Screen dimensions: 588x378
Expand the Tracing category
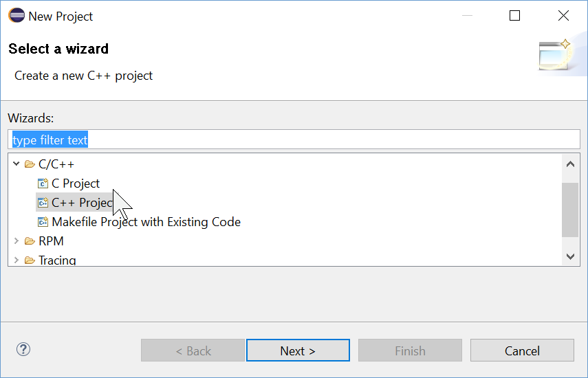(16, 260)
